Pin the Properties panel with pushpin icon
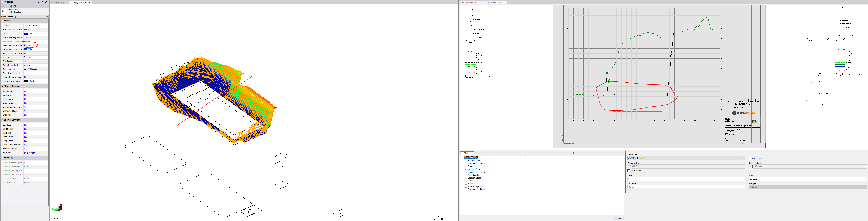Screen dimensions: 868x221 coord(42,2)
